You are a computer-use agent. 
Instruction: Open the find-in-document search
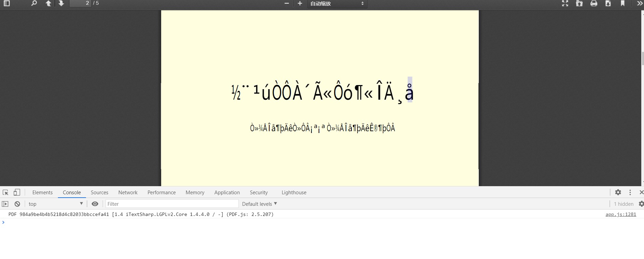[x=34, y=3]
